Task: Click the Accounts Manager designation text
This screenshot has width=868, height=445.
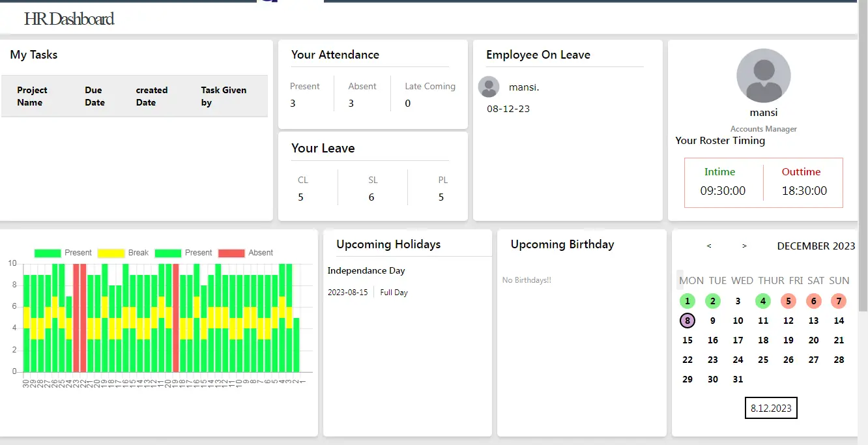Action: 764,129
